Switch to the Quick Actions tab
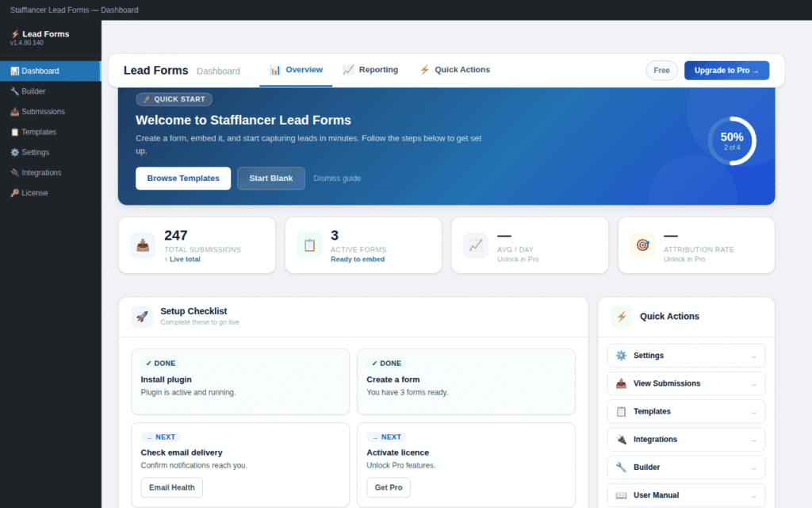 pos(454,70)
